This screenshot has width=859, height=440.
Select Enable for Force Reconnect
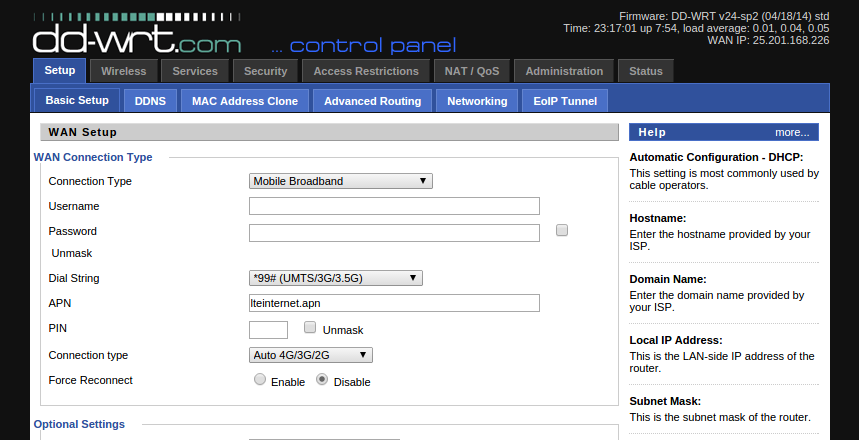pos(260,379)
